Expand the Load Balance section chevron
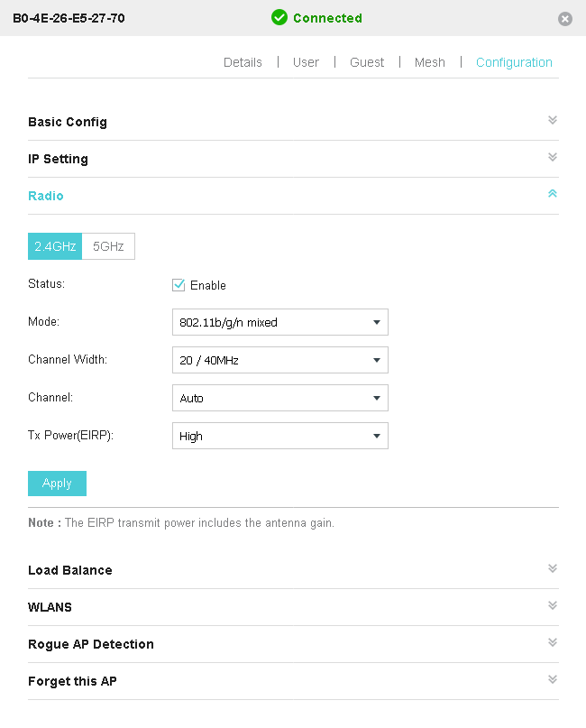Screen dimensions: 586x728 (x=553, y=569)
